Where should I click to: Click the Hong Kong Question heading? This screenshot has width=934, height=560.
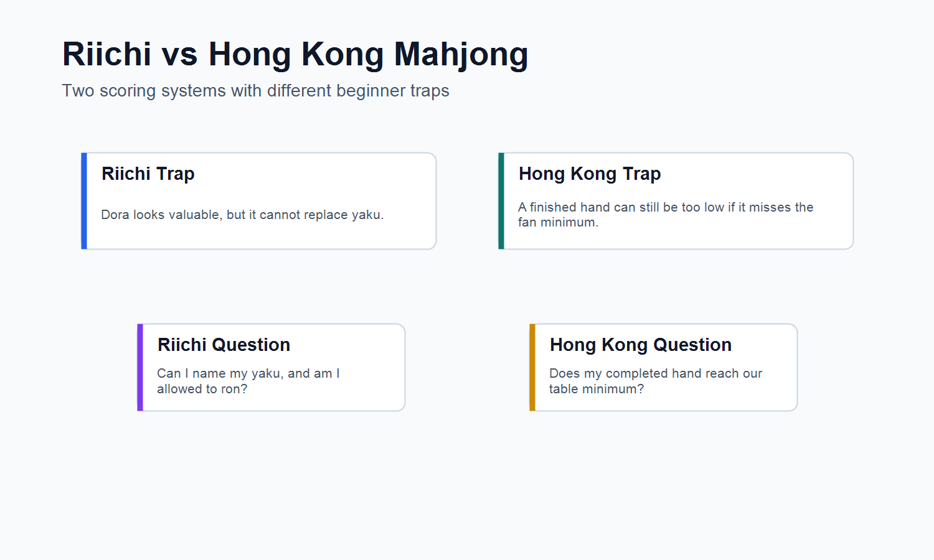click(641, 345)
